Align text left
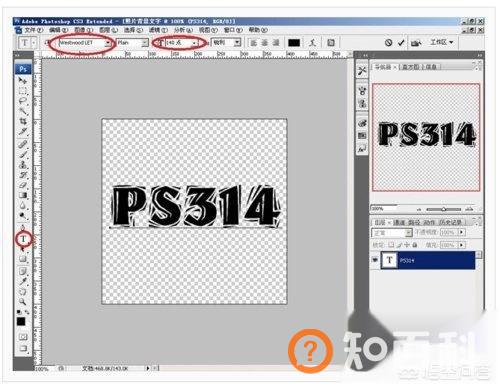The image size is (500, 389). tap(254, 43)
